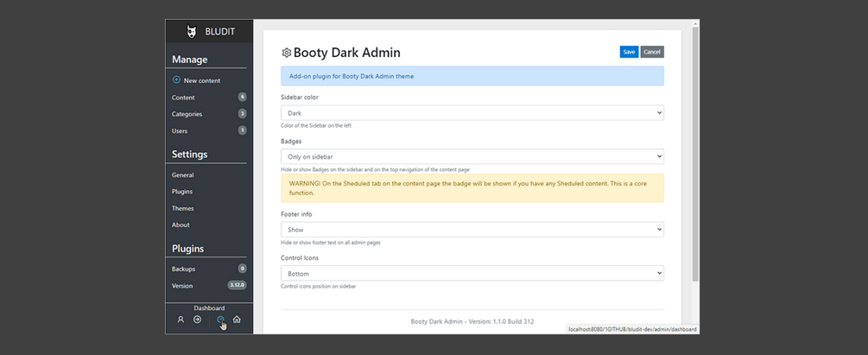Open the Backups plugin entry

[183, 269]
